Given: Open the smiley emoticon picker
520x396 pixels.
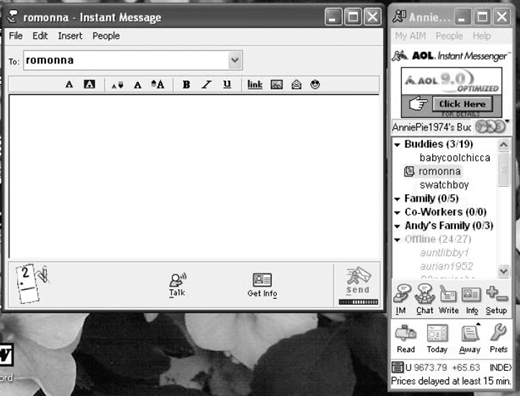Looking at the screenshot, I should 315,84.
